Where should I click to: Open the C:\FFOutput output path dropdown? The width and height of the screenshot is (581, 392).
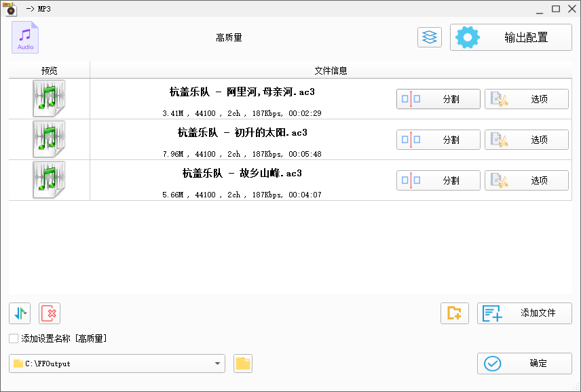[x=217, y=364]
